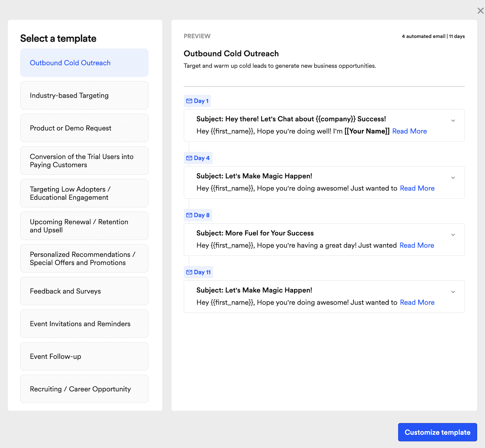Click the 'Select a template' heading

[x=58, y=39]
